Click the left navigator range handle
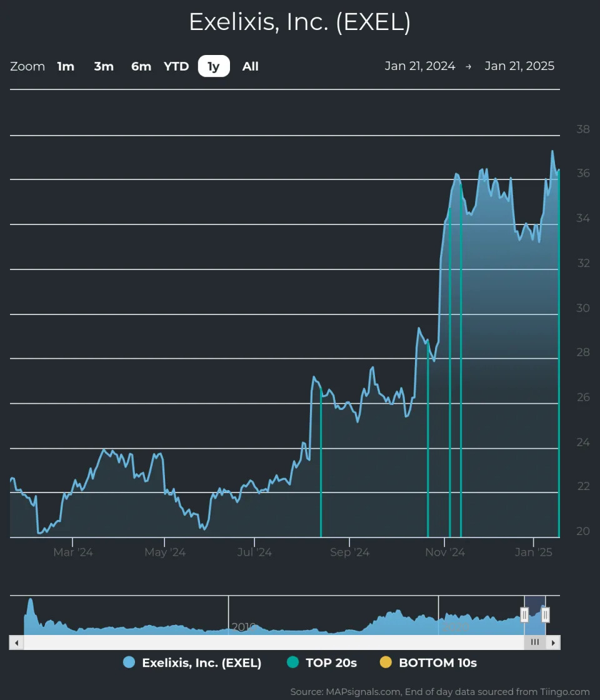The width and height of the screenshot is (600, 700). click(x=524, y=615)
